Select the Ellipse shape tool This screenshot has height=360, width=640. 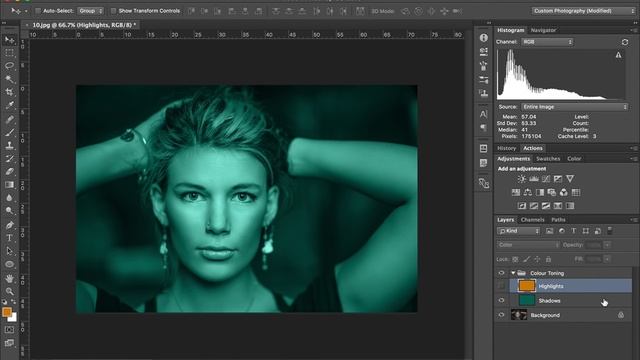pos(9,264)
